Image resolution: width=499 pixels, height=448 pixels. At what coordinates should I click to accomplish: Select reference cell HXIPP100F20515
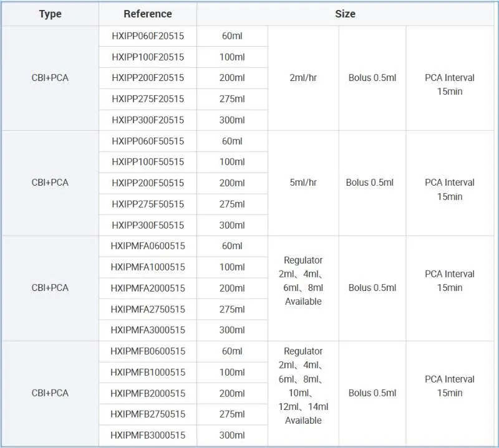[x=148, y=57]
